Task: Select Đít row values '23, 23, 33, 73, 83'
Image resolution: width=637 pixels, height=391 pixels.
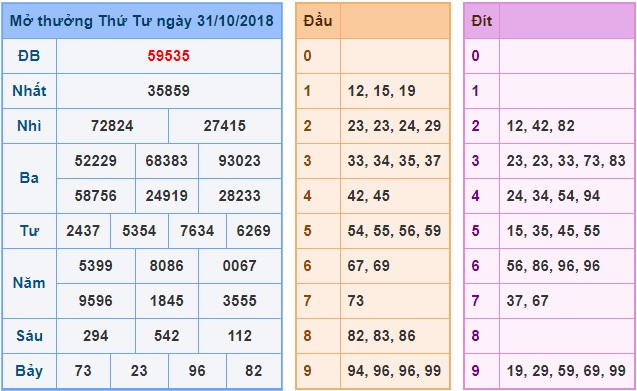Action: point(566,161)
